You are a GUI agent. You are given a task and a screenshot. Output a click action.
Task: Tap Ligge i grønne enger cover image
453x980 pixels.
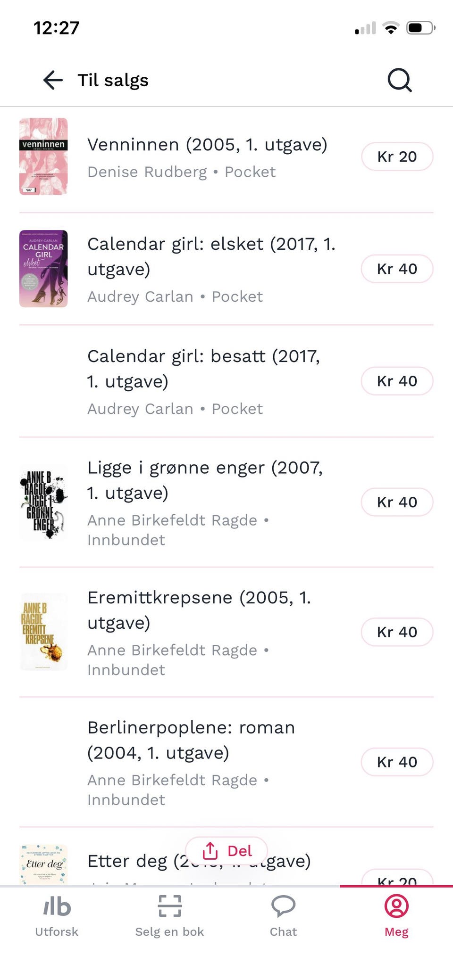click(x=43, y=502)
